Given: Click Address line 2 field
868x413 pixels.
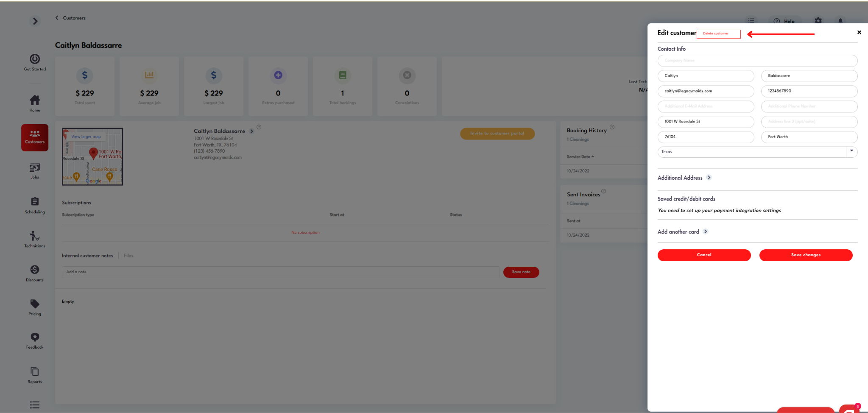Looking at the screenshot, I should pos(809,122).
